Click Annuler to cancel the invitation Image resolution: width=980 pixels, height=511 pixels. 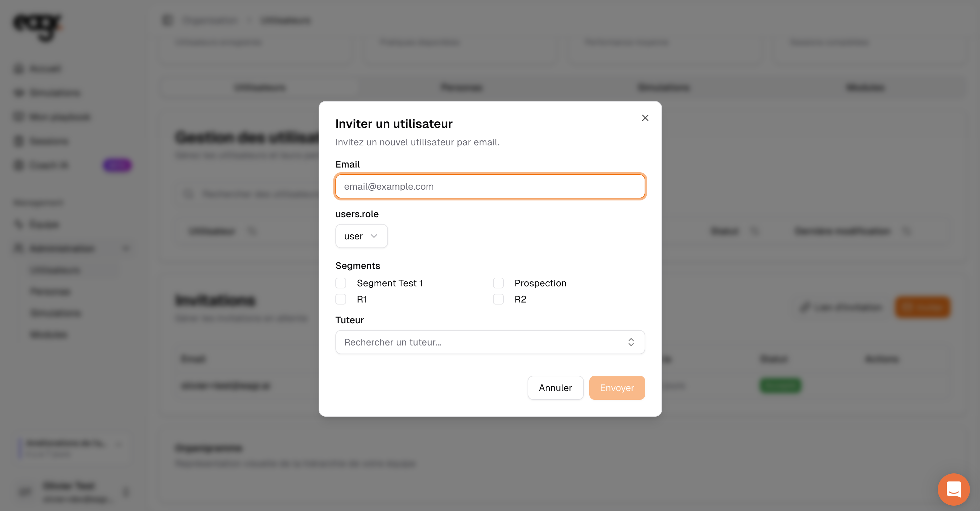(x=555, y=388)
